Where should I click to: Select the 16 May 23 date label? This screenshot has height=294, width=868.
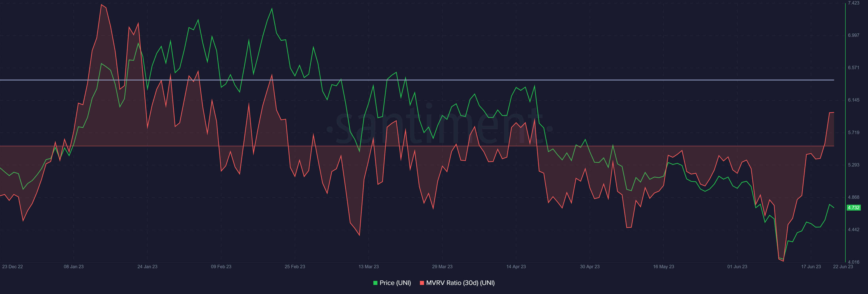coord(663,267)
